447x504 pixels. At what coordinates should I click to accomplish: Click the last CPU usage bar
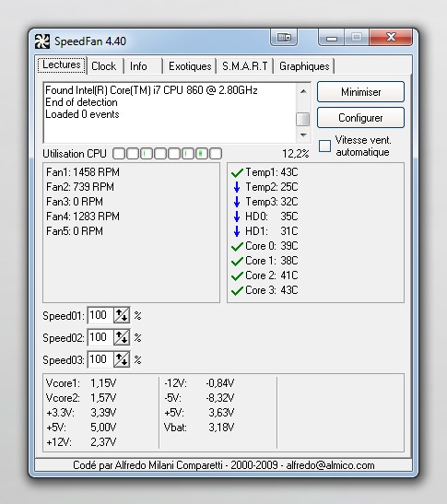[x=216, y=154]
